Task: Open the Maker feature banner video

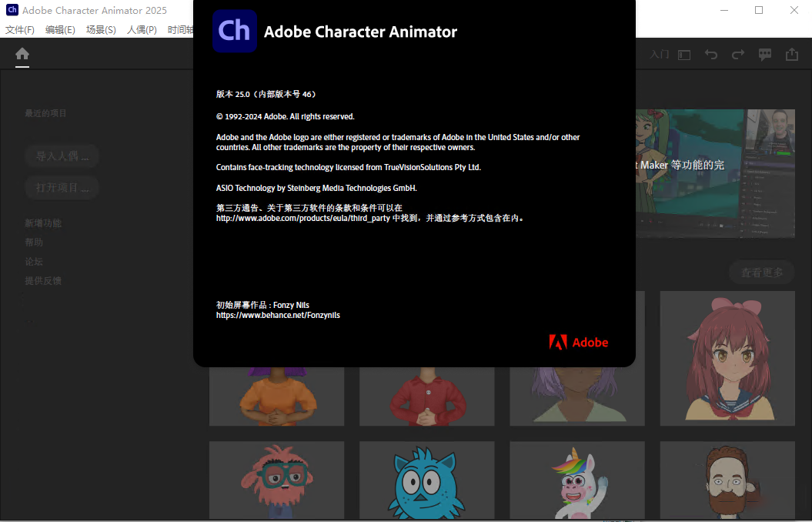Action: 715,173
